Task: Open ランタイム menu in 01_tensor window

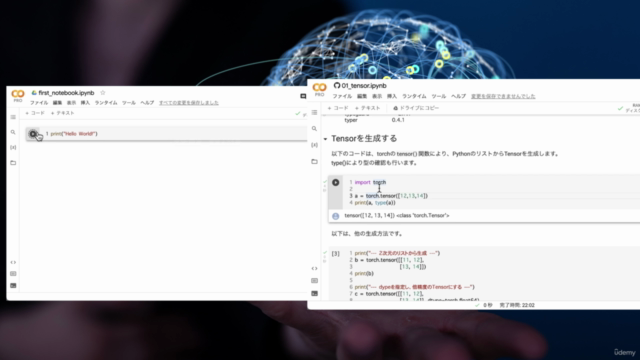Action: tap(414, 96)
